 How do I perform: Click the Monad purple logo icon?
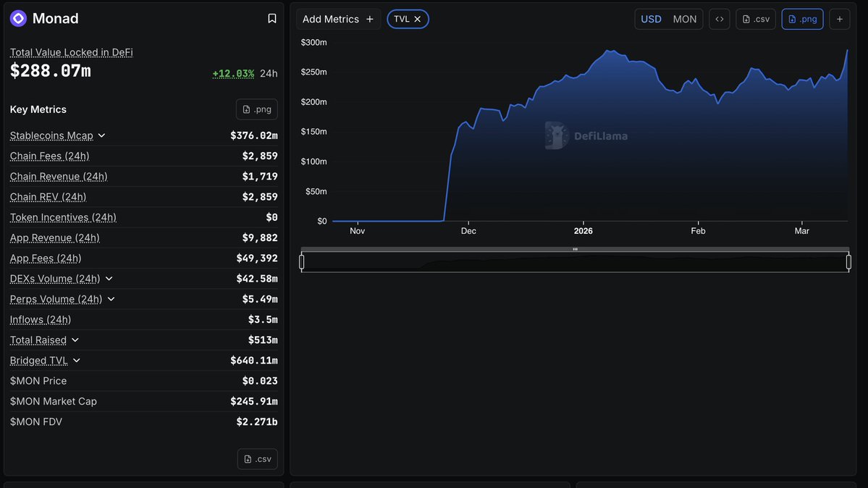pyautogui.click(x=18, y=18)
